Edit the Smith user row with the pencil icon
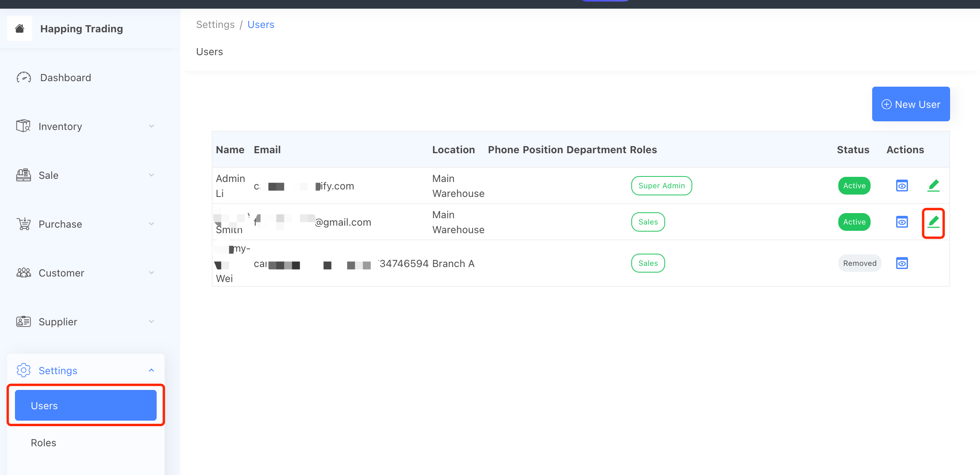 click(933, 222)
